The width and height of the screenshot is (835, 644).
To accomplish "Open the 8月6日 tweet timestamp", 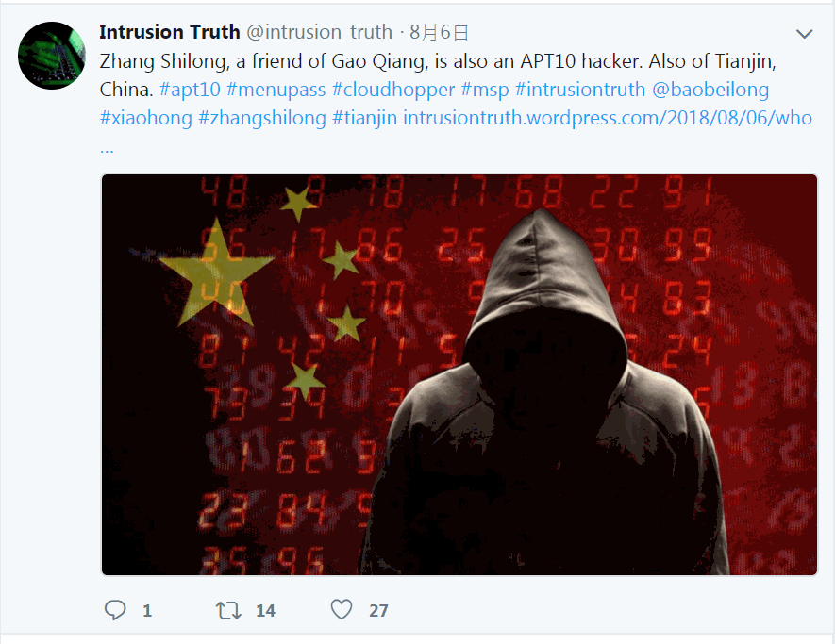I will [439, 33].
